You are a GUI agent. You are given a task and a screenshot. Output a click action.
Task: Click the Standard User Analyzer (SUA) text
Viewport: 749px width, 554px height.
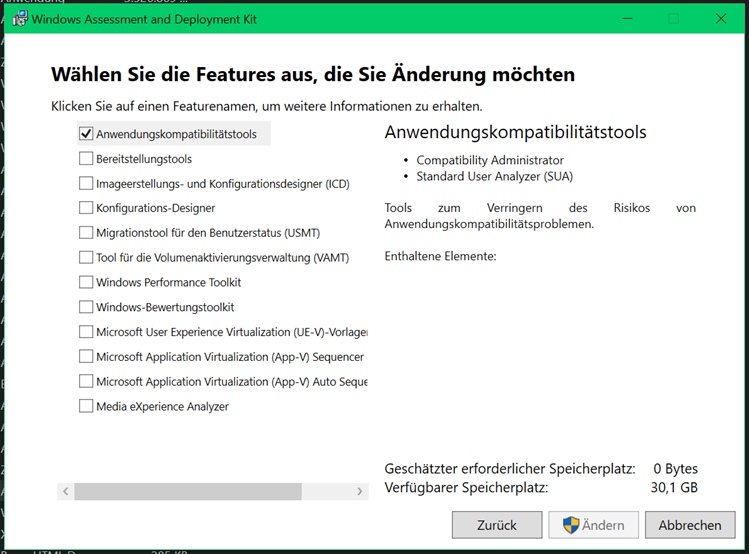494,176
